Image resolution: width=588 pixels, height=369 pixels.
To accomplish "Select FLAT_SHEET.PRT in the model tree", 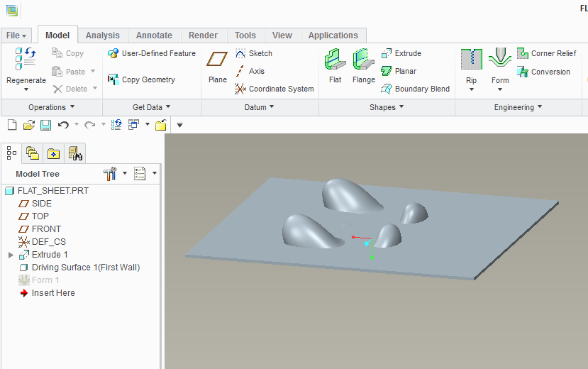I will point(47,191).
